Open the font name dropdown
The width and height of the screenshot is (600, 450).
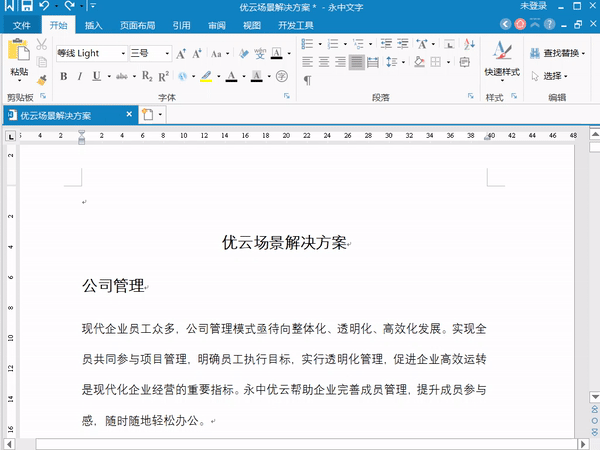123,53
